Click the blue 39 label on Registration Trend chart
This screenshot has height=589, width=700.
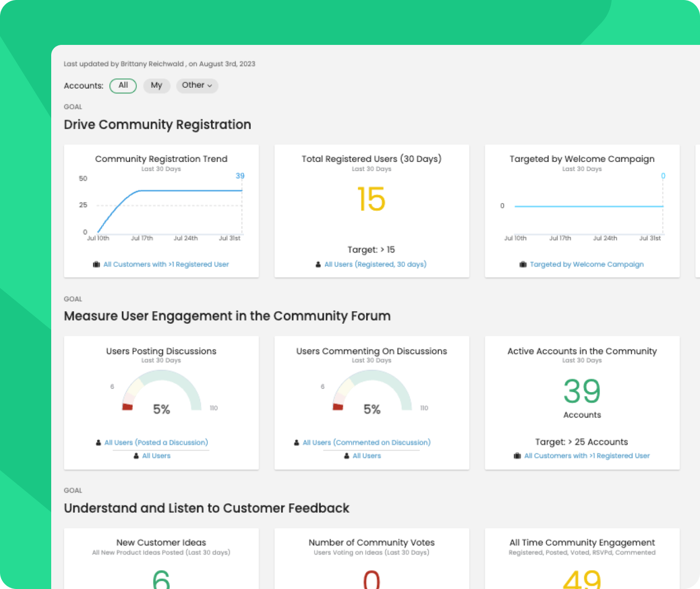[240, 175]
